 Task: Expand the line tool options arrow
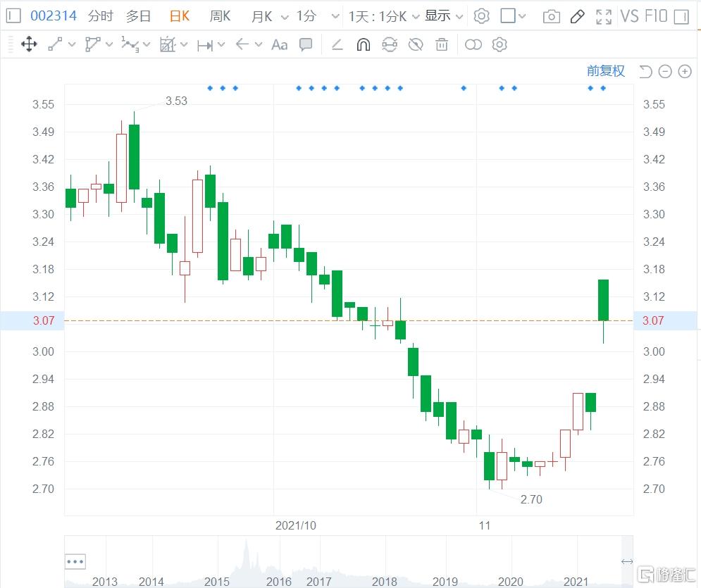pos(72,44)
